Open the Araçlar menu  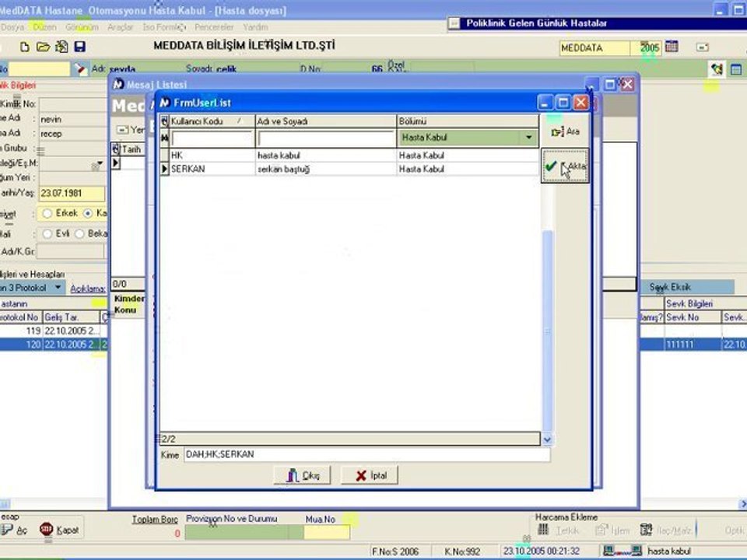120,27
